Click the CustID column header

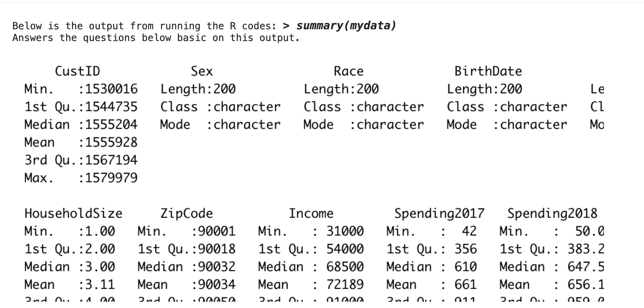tap(77, 71)
